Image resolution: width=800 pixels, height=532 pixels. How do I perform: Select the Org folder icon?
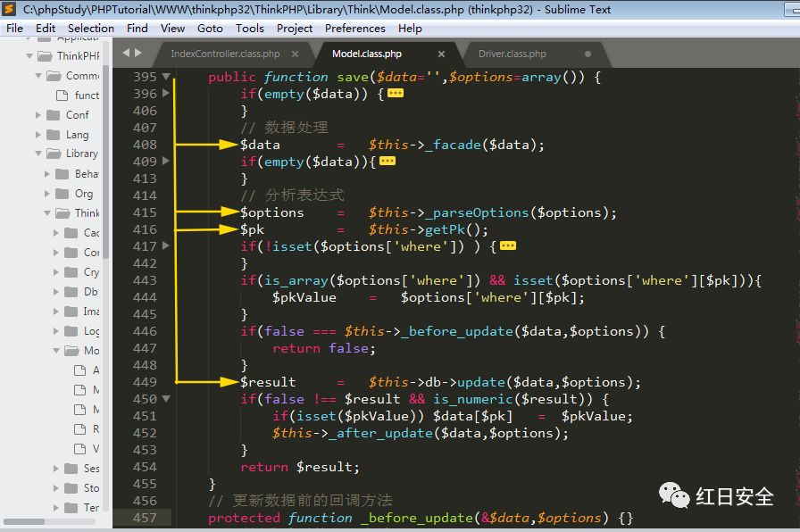pyautogui.click(x=62, y=194)
